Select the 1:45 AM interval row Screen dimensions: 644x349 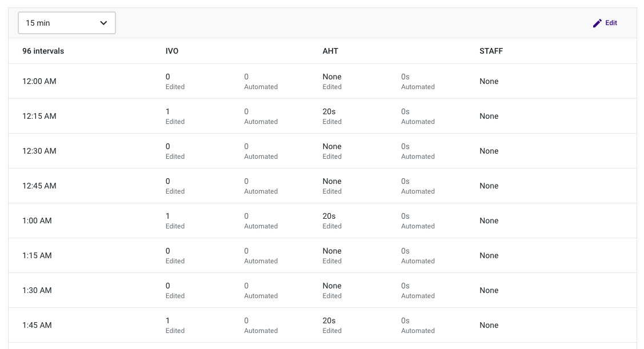point(37,326)
